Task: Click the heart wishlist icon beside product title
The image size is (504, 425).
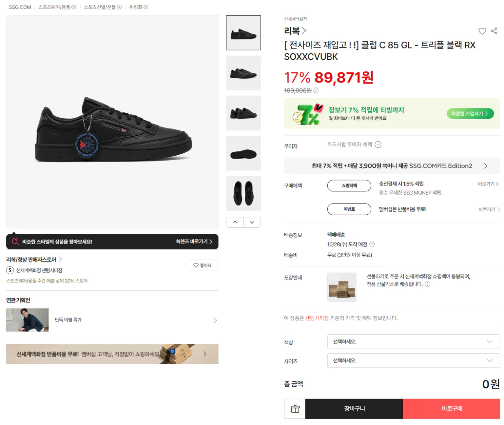Action: pyautogui.click(x=482, y=31)
